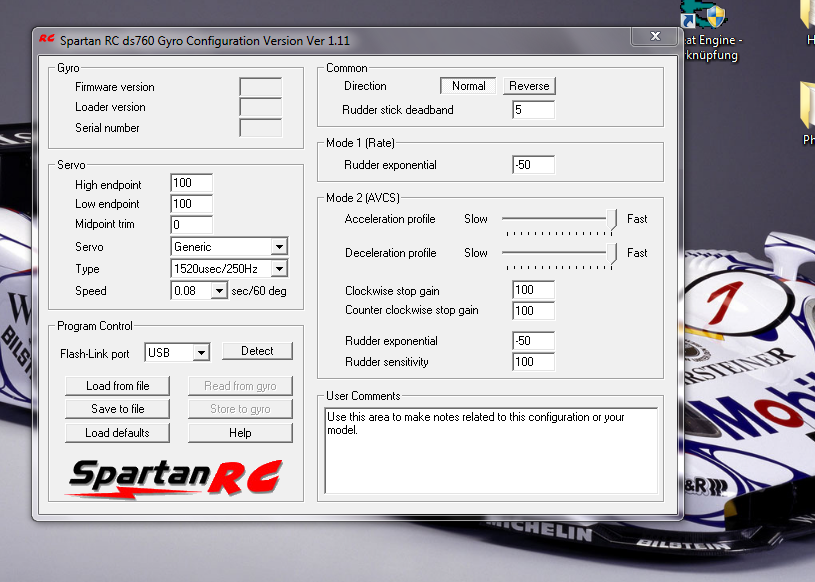Expand the Flash-Link port dropdown
This screenshot has width=815, height=582.
point(201,353)
